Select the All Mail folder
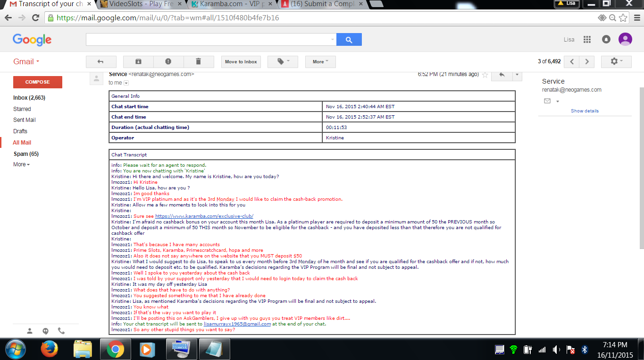Image resolution: width=644 pixels, height=360 pixels. coord(22,143)
